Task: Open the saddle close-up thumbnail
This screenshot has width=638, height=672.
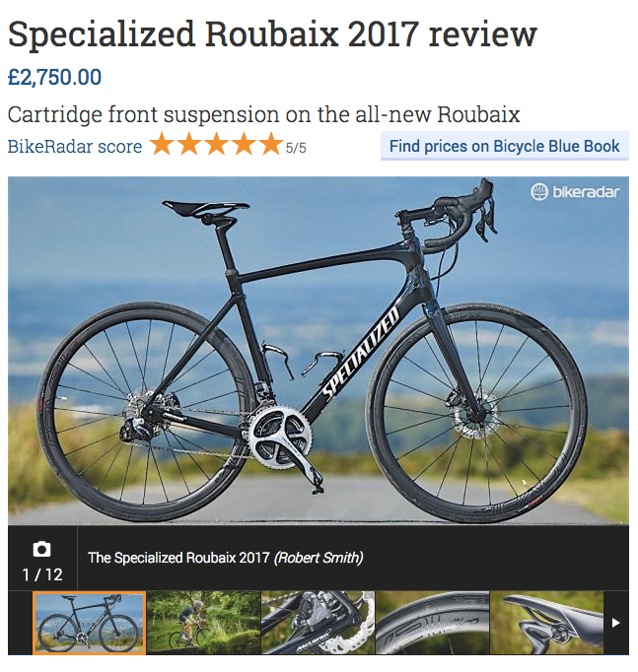Action: pyautogui.click(x=546, y=623)
